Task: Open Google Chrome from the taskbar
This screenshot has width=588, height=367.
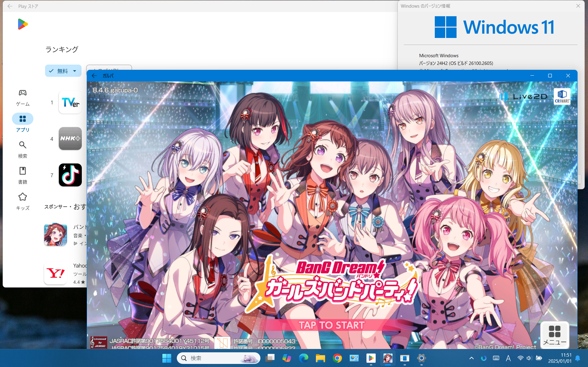Action: 337,358
